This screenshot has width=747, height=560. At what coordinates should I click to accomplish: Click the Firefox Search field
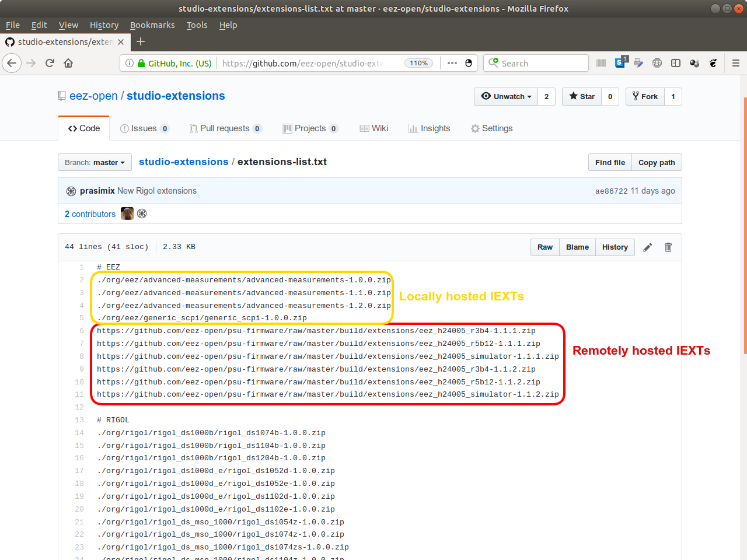click(536, 63)
